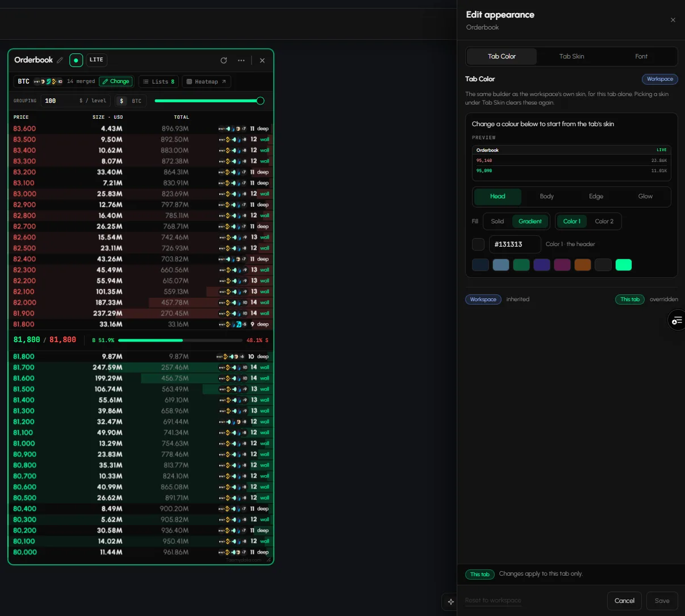Choose Gradient fill option
This screenshot has width=685, height=616.
(x=530, y=221)
